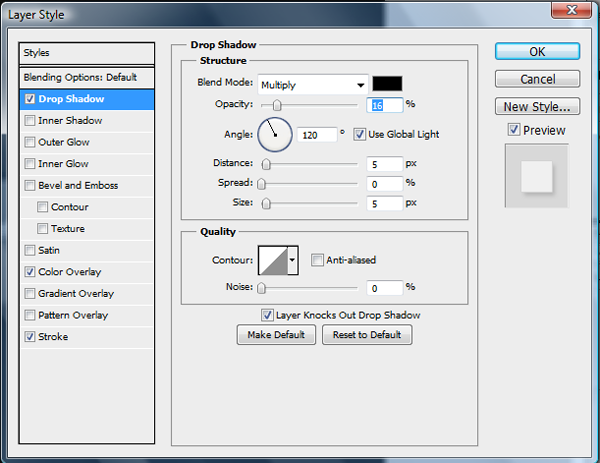
Task: Click the Cancel button
Action: tap(537, 79)
